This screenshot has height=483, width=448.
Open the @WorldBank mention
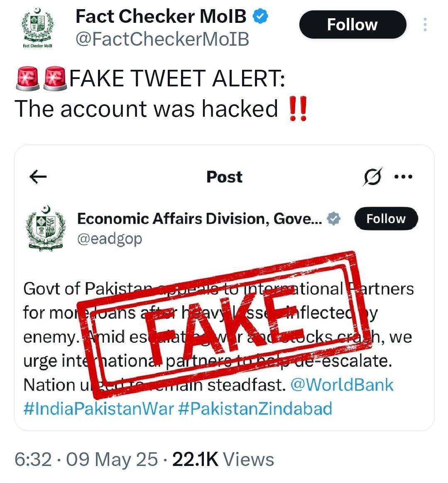(341, 385)
